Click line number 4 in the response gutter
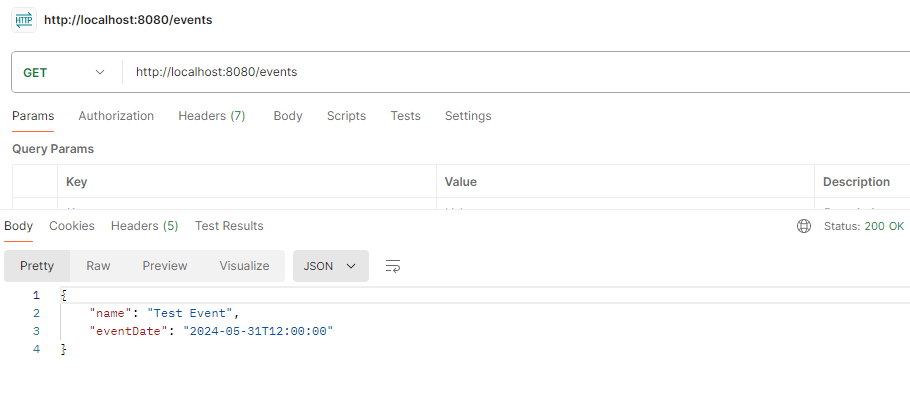Image resolution: width=910 pixels, height=418 pixels. pyautogui.click(x=37, y=349)
